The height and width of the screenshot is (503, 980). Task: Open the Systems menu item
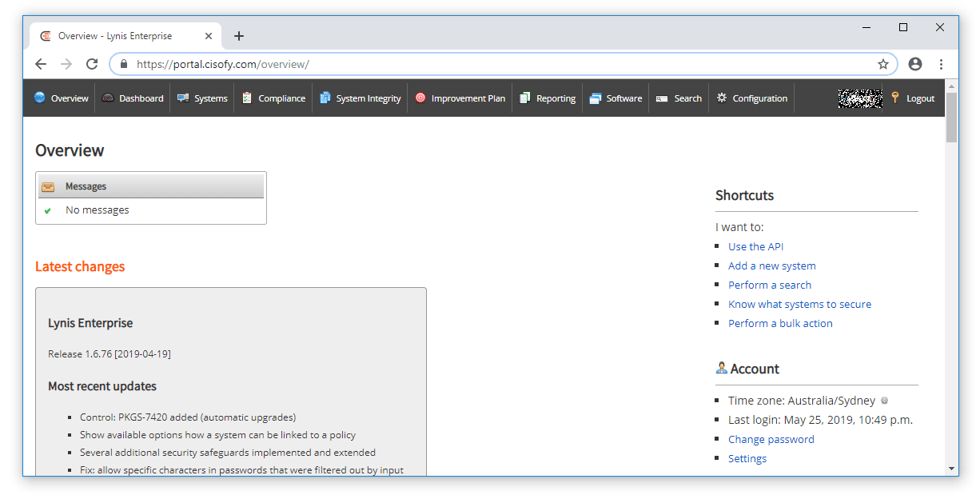click(x=202, y=98)
